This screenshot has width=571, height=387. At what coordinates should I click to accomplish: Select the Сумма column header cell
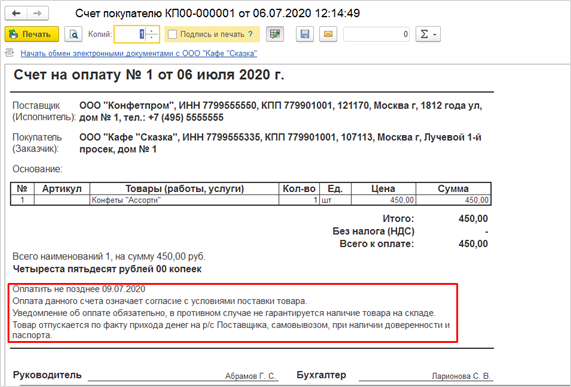pyautogui.click(x=453, y=189)
